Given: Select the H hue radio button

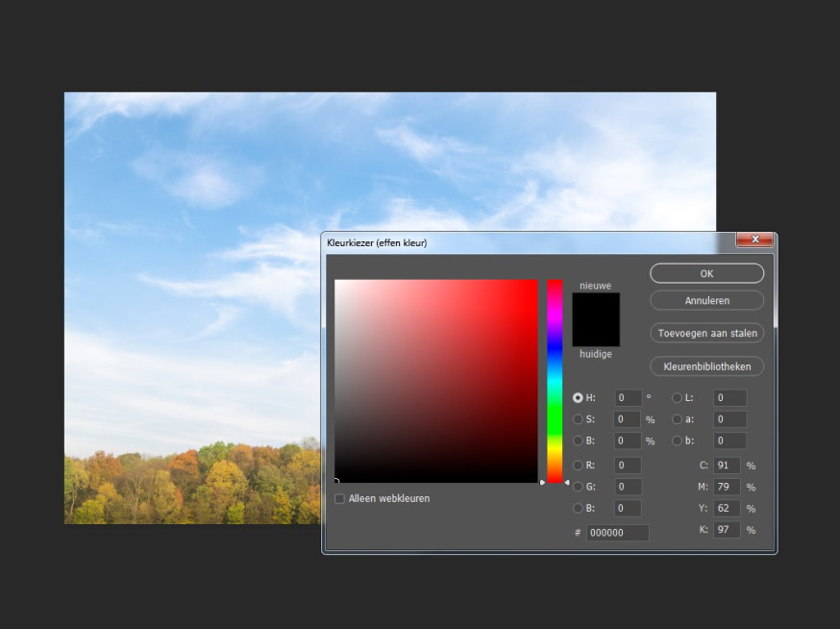Looking at the screenshot, I should point(578,398).
